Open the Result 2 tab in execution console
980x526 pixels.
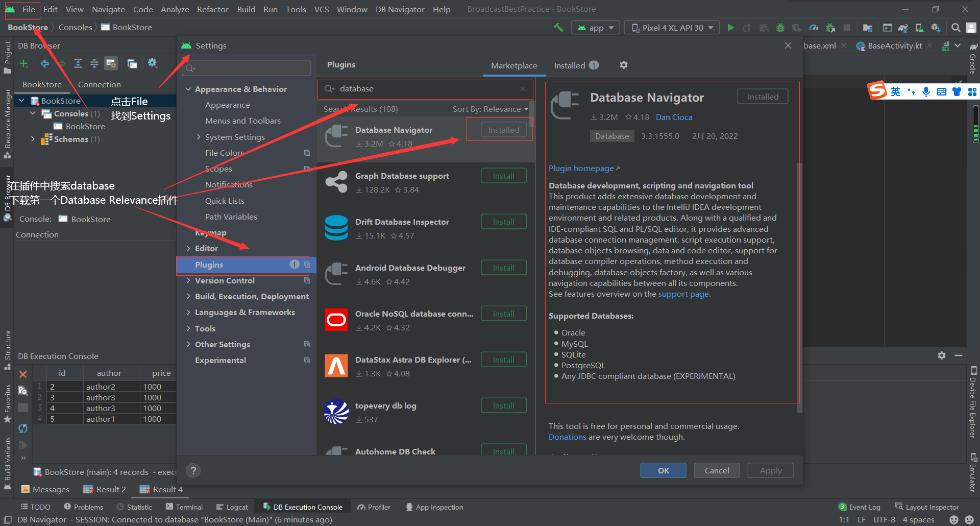(105, 489)
